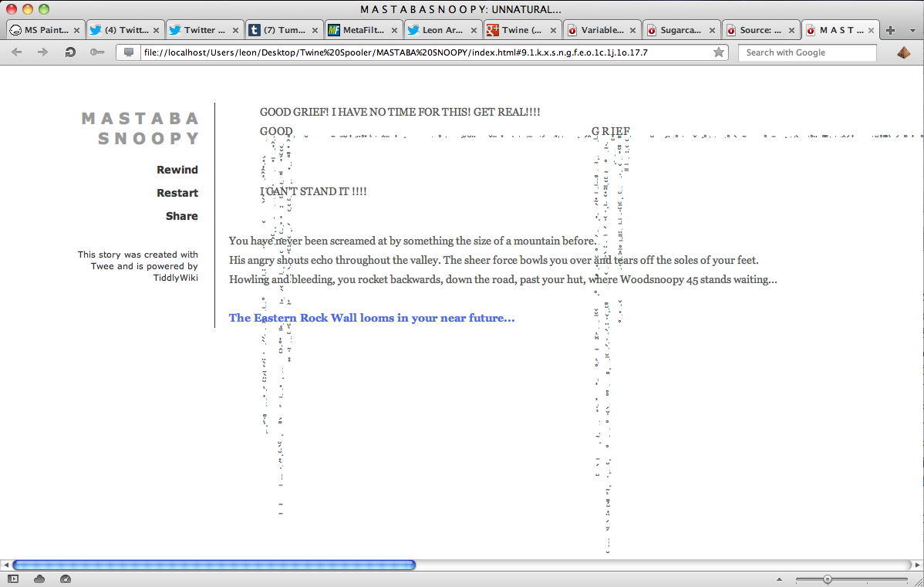
Task: Open the Opera Link cloud icon
Action: pyautogui.click(x=39, y=579)
